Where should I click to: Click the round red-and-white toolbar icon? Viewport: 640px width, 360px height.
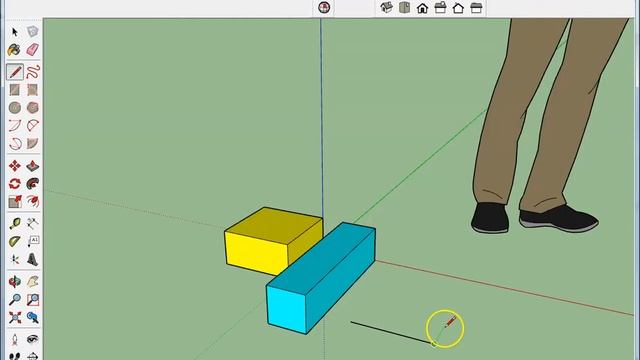(x=324, y=7)
